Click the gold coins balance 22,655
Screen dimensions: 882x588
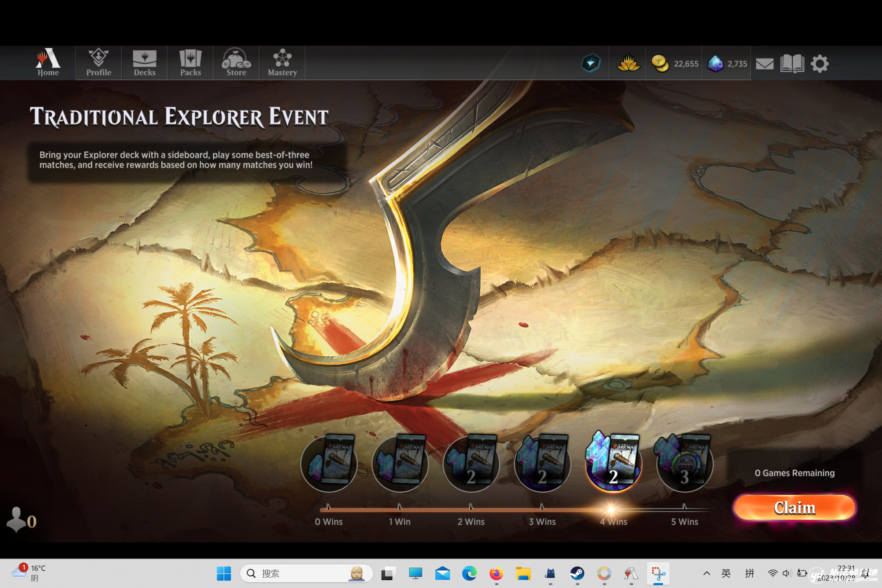(x=674, y=64)
